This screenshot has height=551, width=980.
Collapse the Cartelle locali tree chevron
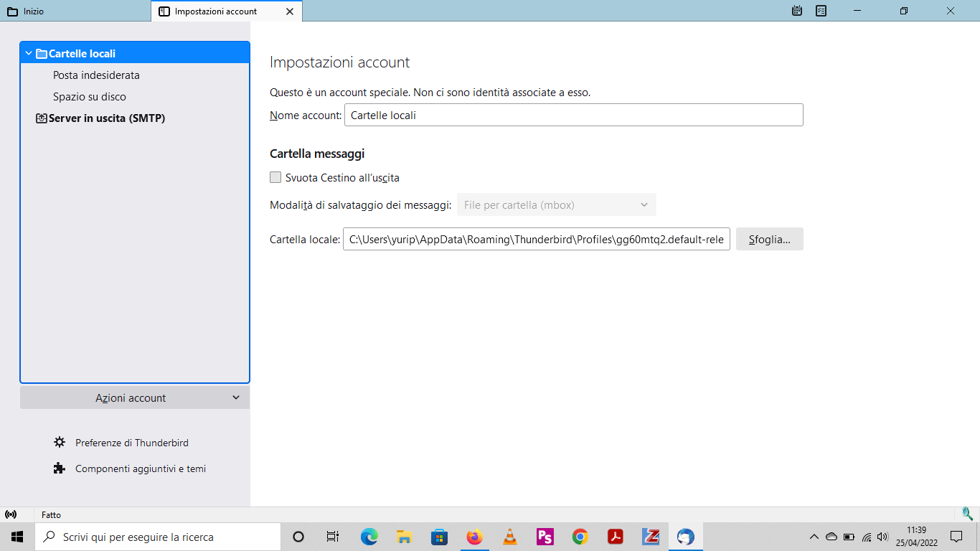pos(29,53)
